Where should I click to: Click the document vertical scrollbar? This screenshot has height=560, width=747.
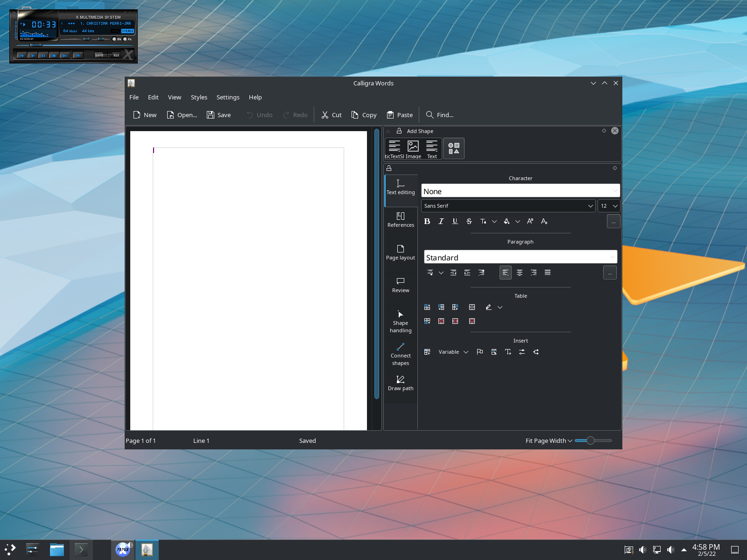377,264
